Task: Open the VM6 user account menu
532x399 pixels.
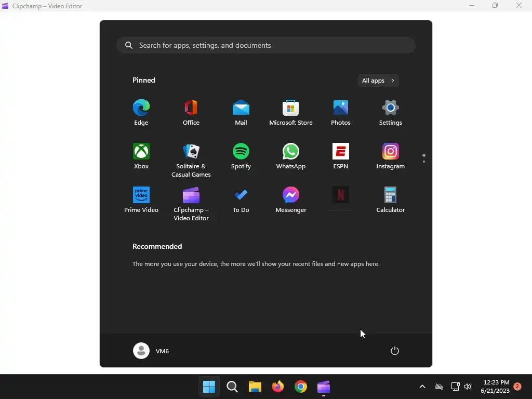Action: tap(151, 351)
